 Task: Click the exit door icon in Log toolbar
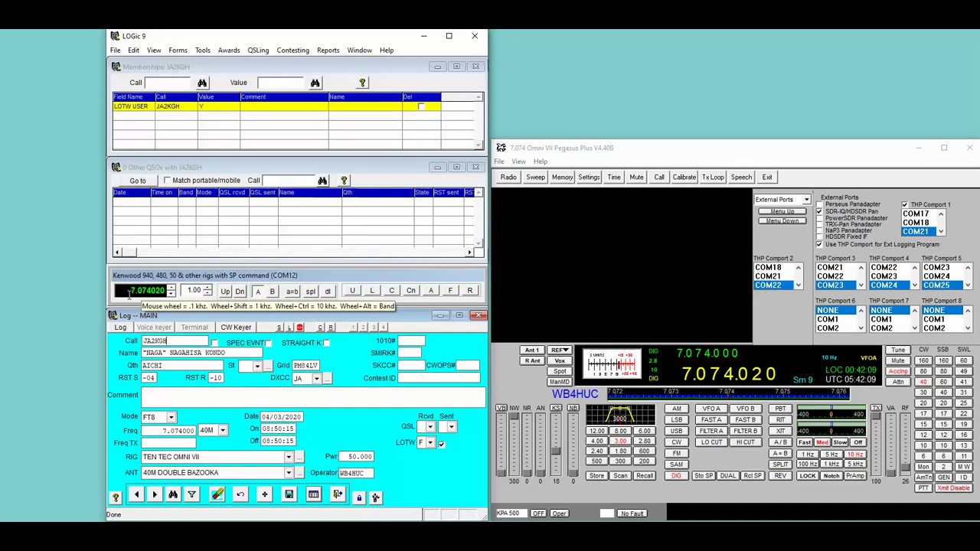click(x=338, y=495)
